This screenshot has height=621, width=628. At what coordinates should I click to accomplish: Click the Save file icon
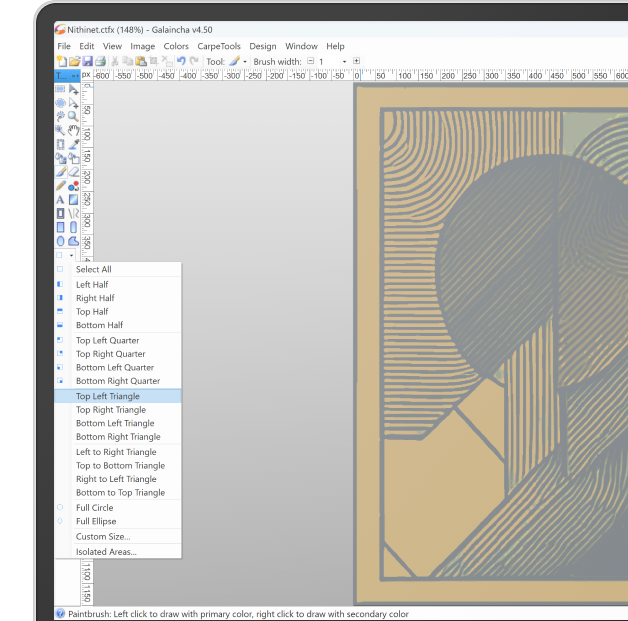87,61
